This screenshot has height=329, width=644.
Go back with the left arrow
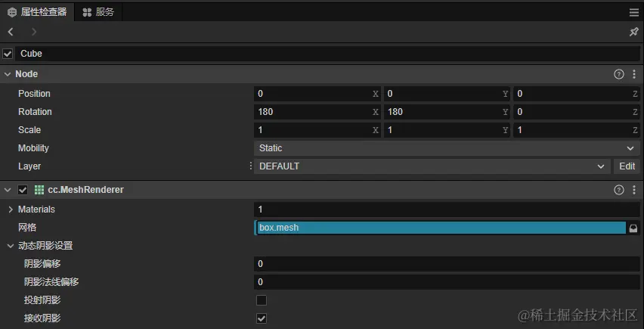tap(11, 32)
